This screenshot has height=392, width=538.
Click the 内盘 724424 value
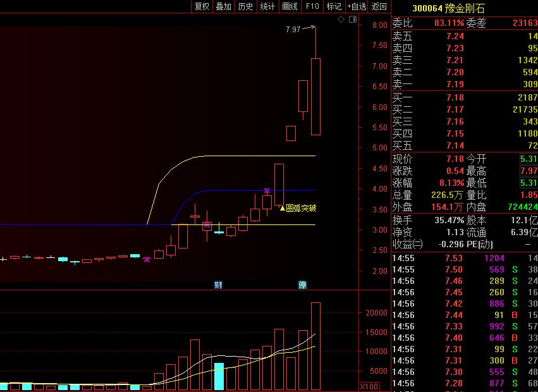(523, 207)
